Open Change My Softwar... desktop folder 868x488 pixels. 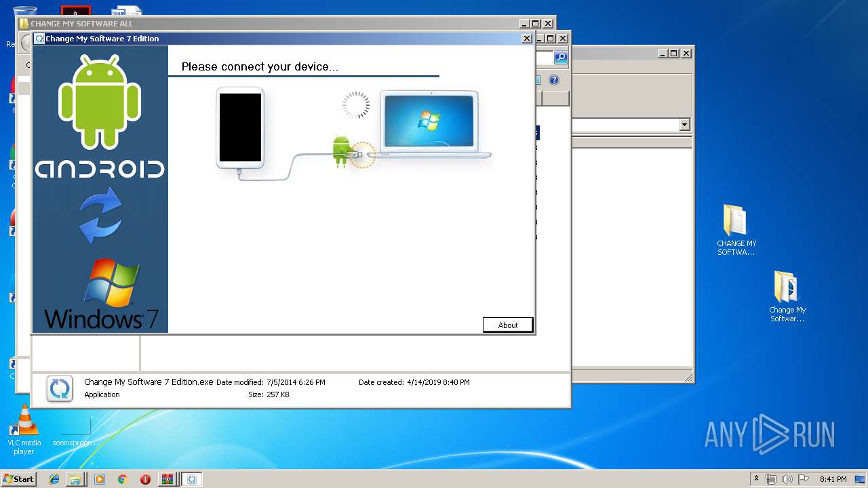tap(787, 297)
